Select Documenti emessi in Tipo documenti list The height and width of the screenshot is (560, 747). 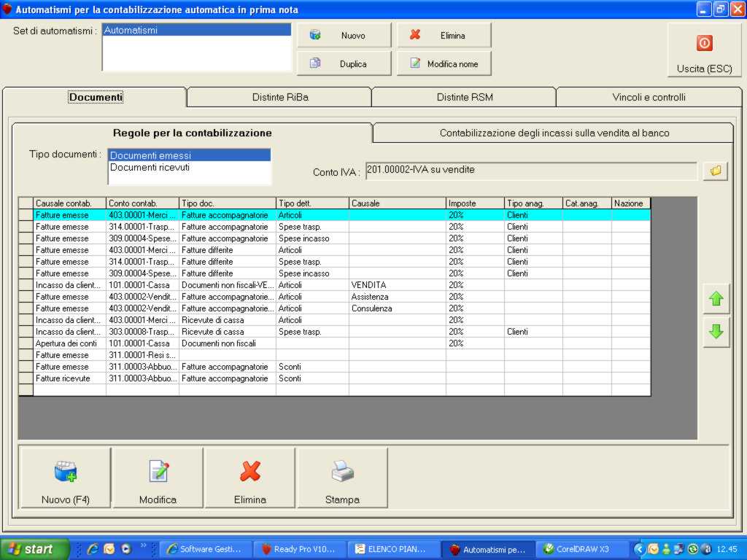coord(189,155)
